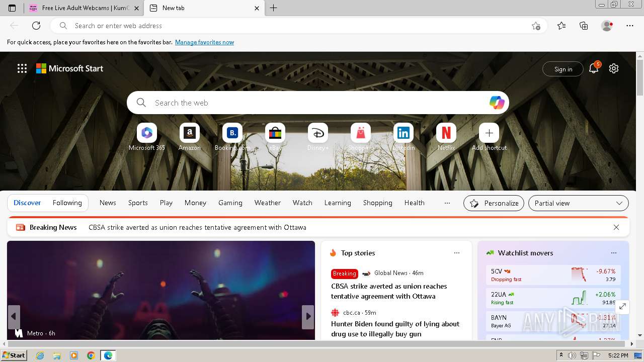The width and height of the screenshot is (644, 362).
Task: Open the Watch category
Action: click(x=302, y=203)
